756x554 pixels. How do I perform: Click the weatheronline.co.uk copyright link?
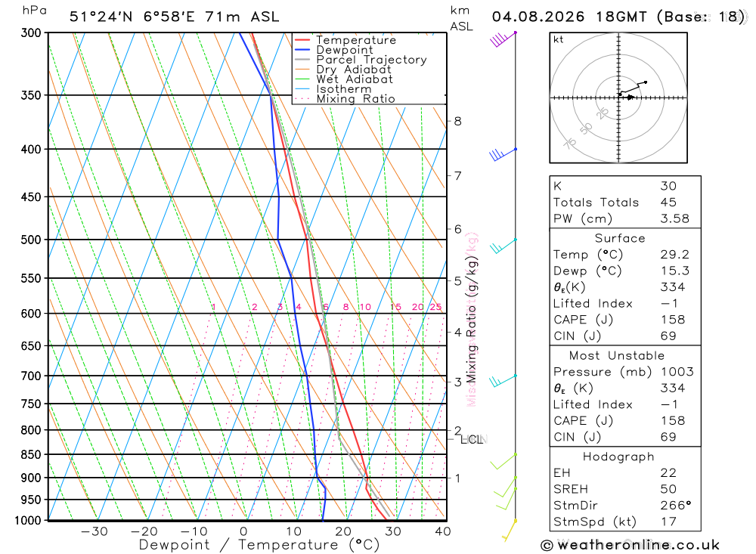pyautogui.click(x=630, y=545)
